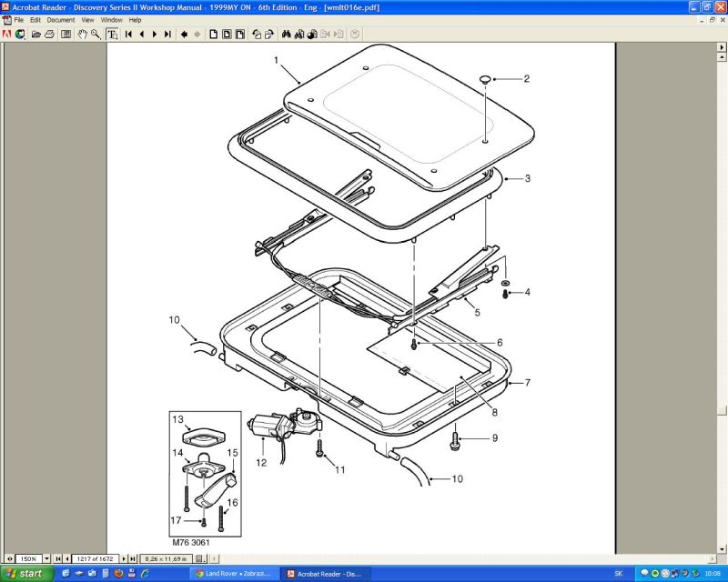This screenshot has height=582, width=728.
Task: Activate the Zoom magnifier tool
Action: point(96,35)
